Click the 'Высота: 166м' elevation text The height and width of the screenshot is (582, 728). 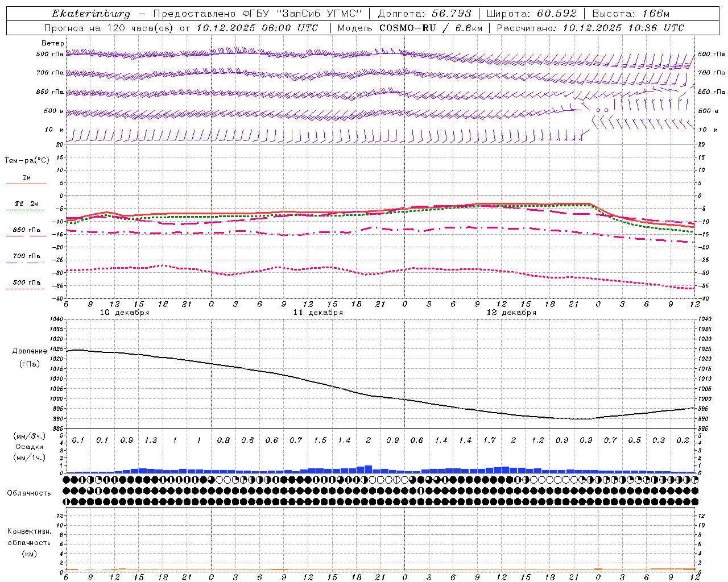[631, 14]
